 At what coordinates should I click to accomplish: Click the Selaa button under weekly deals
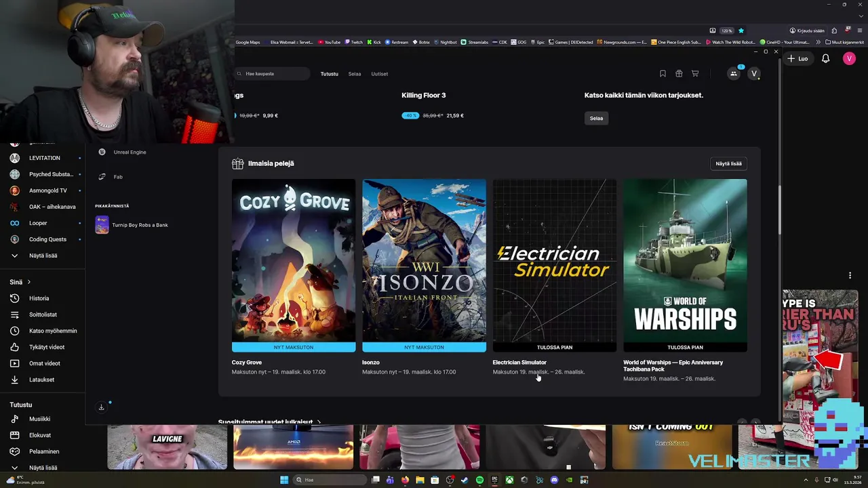coord(596,118)
